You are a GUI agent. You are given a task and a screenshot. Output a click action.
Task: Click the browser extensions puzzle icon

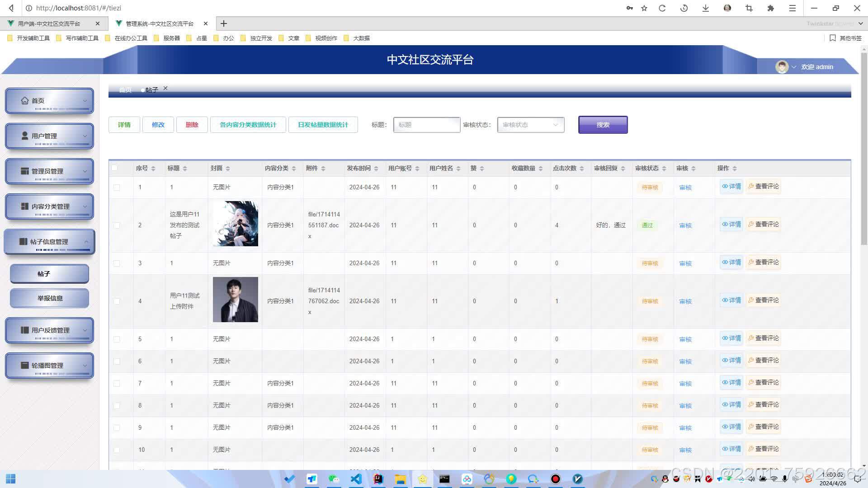[771, 8]
